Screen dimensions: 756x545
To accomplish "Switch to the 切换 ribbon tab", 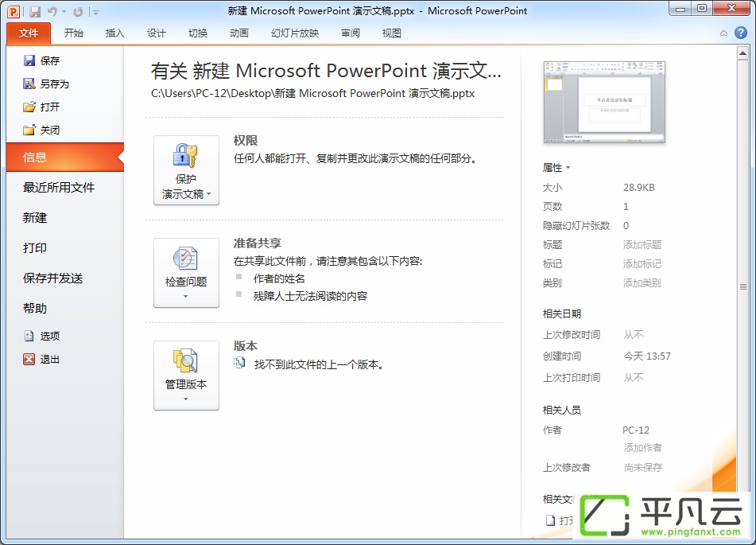I will coord(198,33).
